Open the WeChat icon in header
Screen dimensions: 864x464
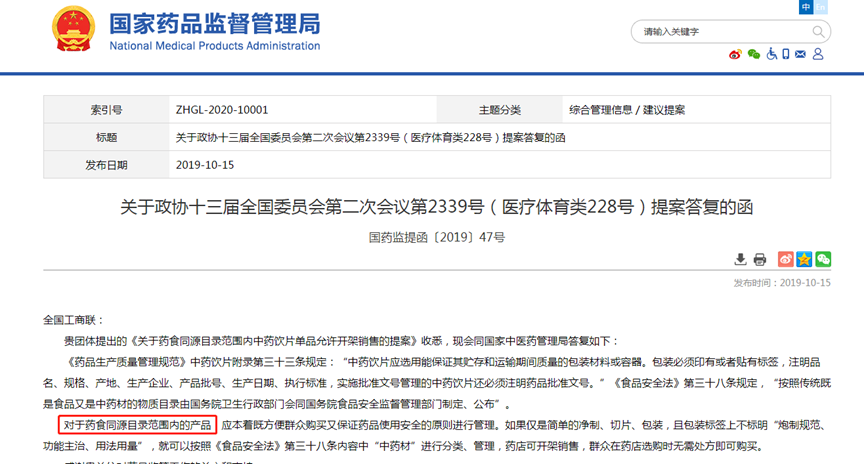754,54
